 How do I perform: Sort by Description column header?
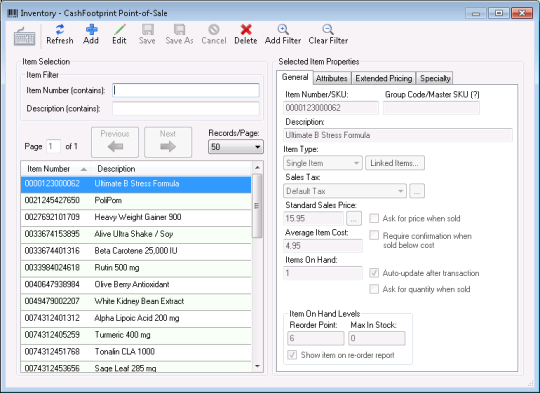171,169
